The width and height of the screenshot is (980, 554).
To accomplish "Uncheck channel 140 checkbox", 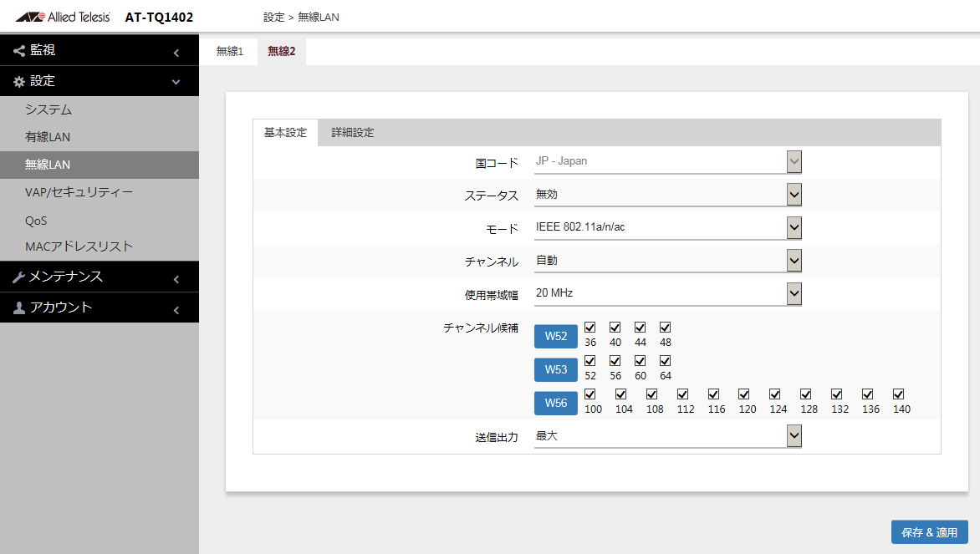I will coord(898,394).
